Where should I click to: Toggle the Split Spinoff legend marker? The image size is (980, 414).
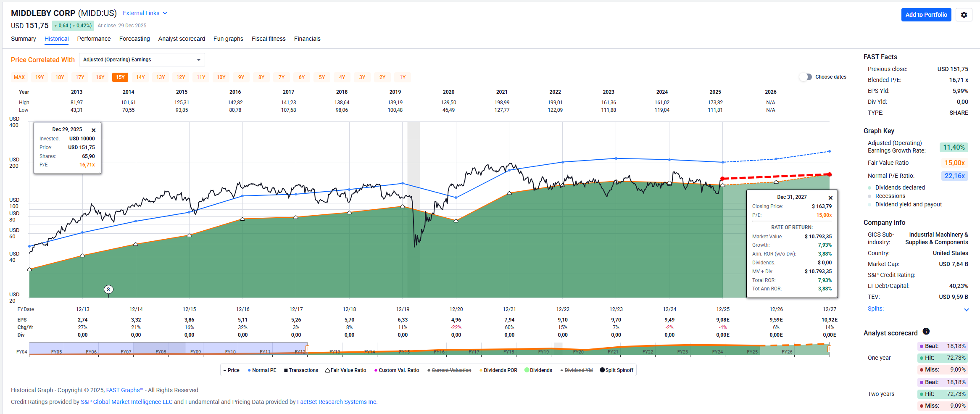(x=602, y=370)
